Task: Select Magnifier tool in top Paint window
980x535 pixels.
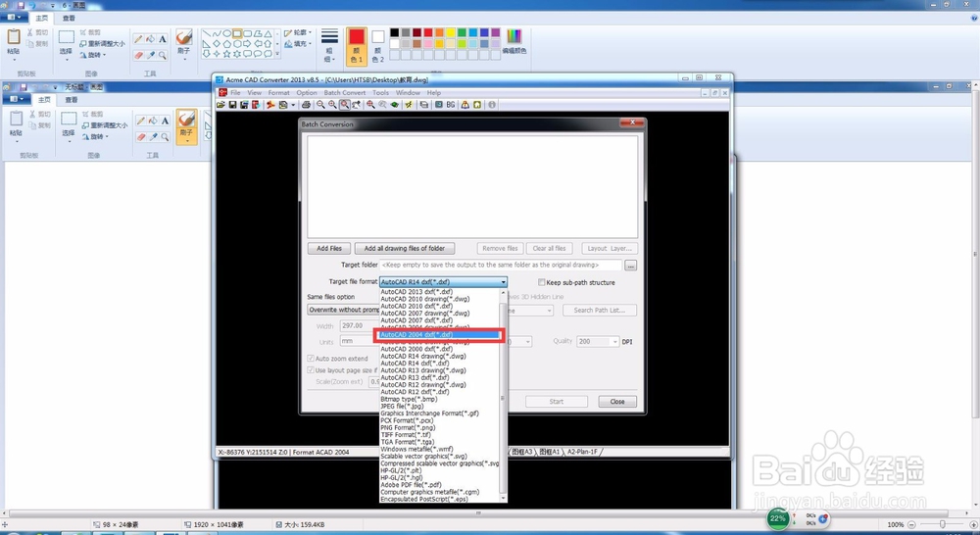Action: point(163,55)
